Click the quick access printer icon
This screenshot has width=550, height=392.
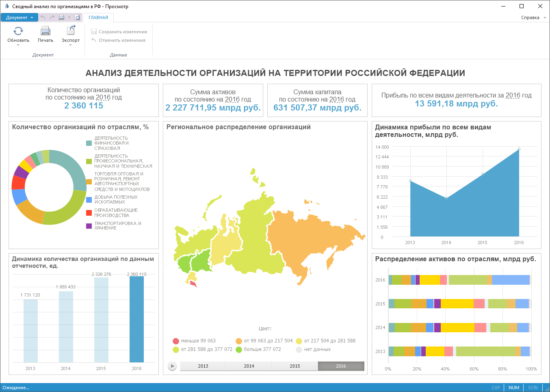pyautogui.click(x=61, y=17)
